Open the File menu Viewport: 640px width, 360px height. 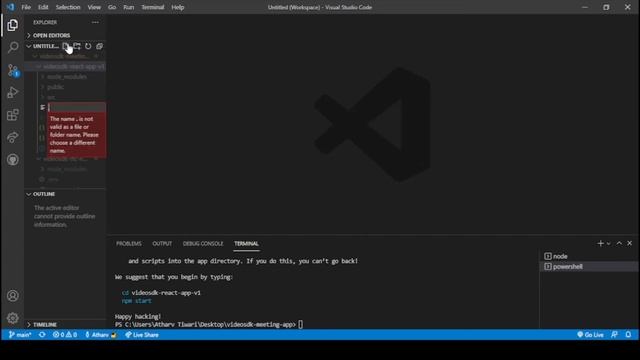26,7
